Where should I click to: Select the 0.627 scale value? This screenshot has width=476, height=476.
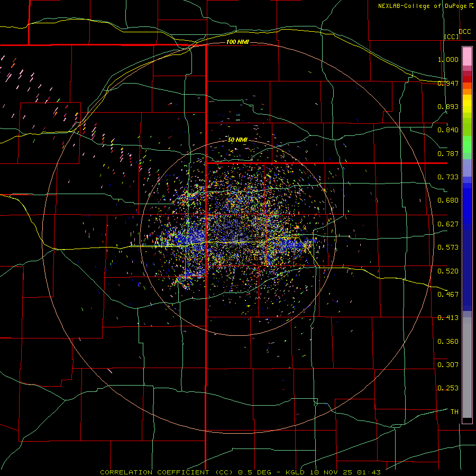448,224
